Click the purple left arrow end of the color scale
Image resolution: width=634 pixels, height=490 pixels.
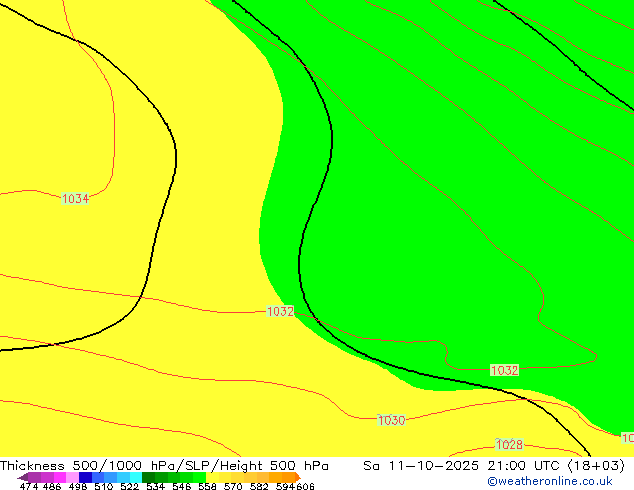23,477
